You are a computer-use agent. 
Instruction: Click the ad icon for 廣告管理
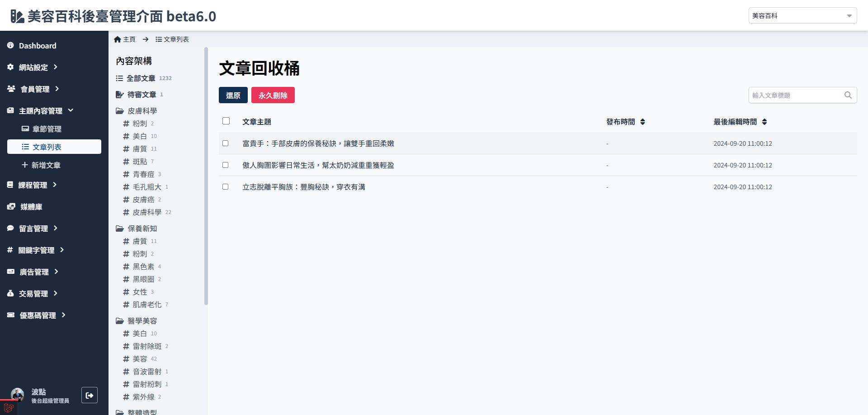pyautogui.click(x=11, y=272)
